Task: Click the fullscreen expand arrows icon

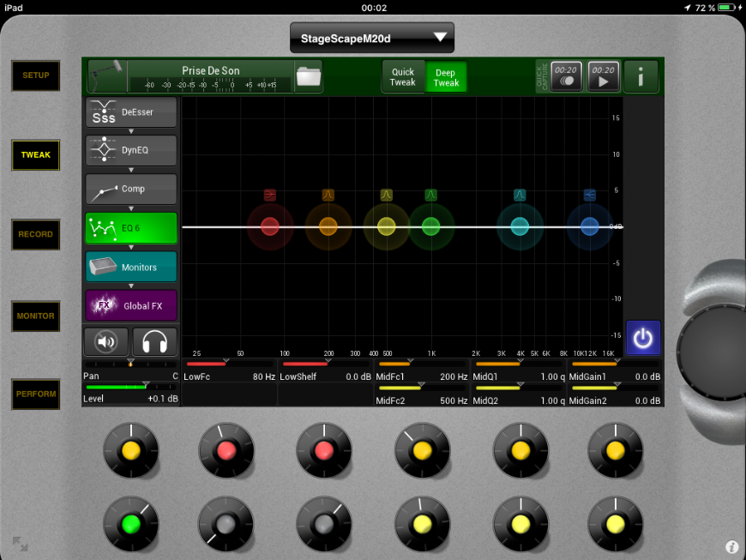Action: coord(20,544)
